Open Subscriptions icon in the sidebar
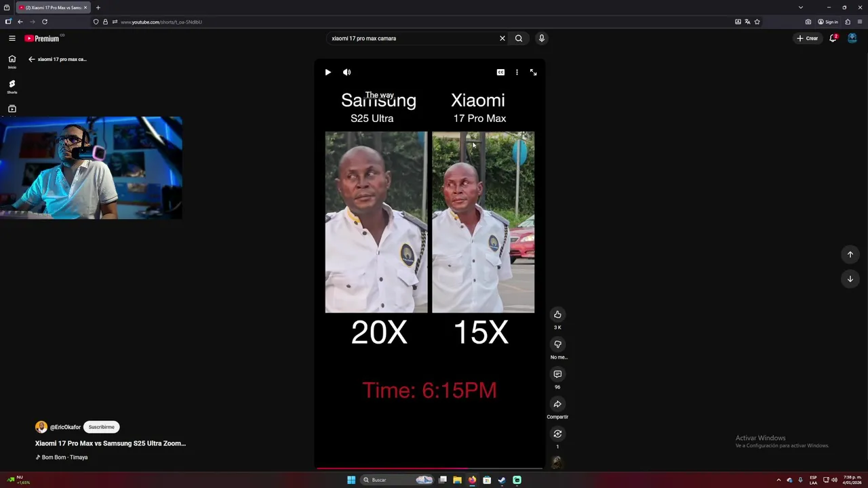Screen dimensions: 868x488 tap(12, 109)
